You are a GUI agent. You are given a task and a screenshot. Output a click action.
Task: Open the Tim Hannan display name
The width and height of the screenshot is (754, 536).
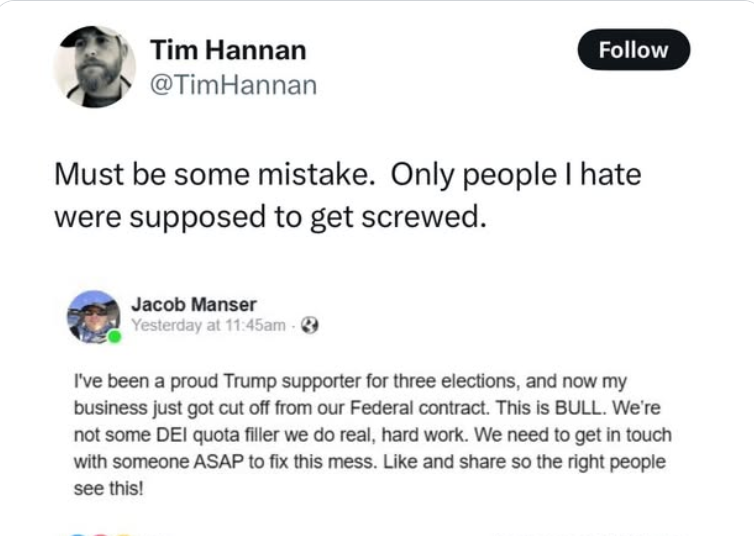coord(227,50)
